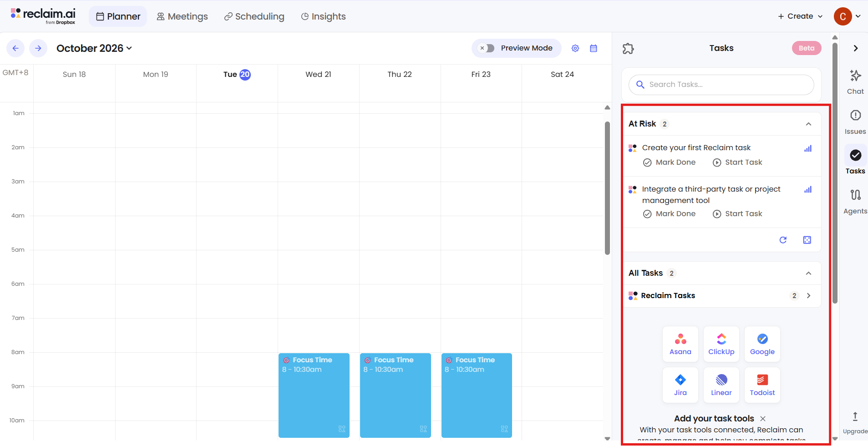Click the user avatar C
The height and width of the screenshot is (446, 868).
point(843,16)
